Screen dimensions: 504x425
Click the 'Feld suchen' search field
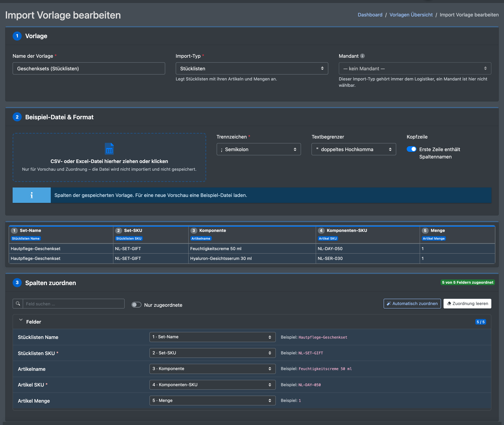[x=73, y=304]
